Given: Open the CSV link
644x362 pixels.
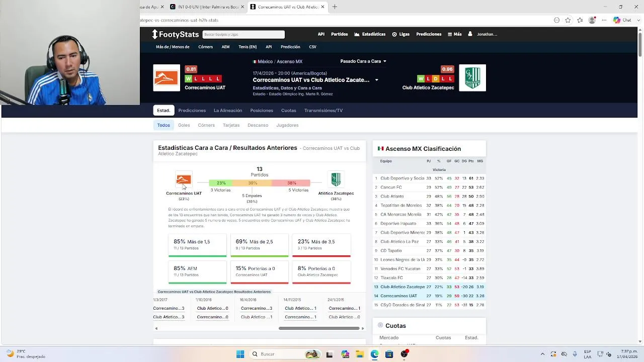Looking at the screenshot, I should [x=312, y=47].
